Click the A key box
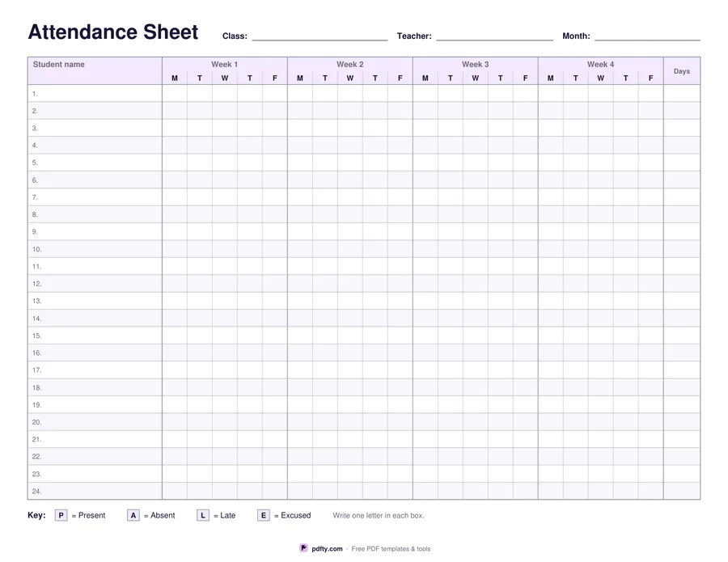 pos(133,515)
